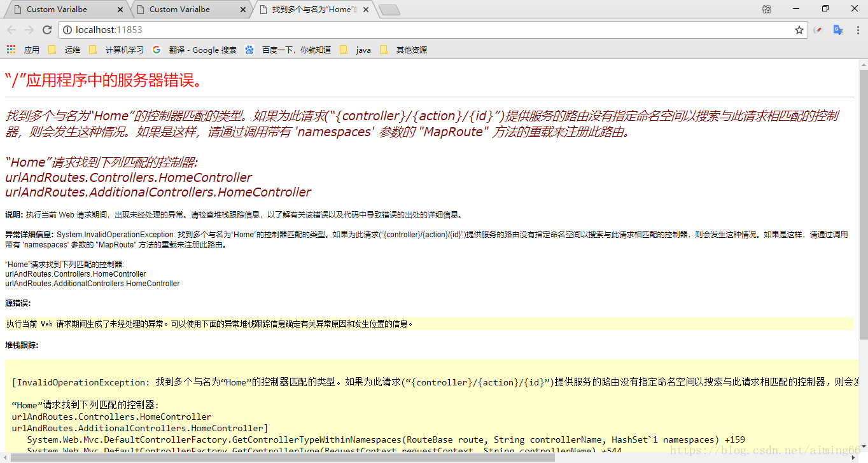This screenshot has width=868, height=463.
Task: Open the 运维 bookmark folder
Action: pyautogui.click(x=65, y=50)
